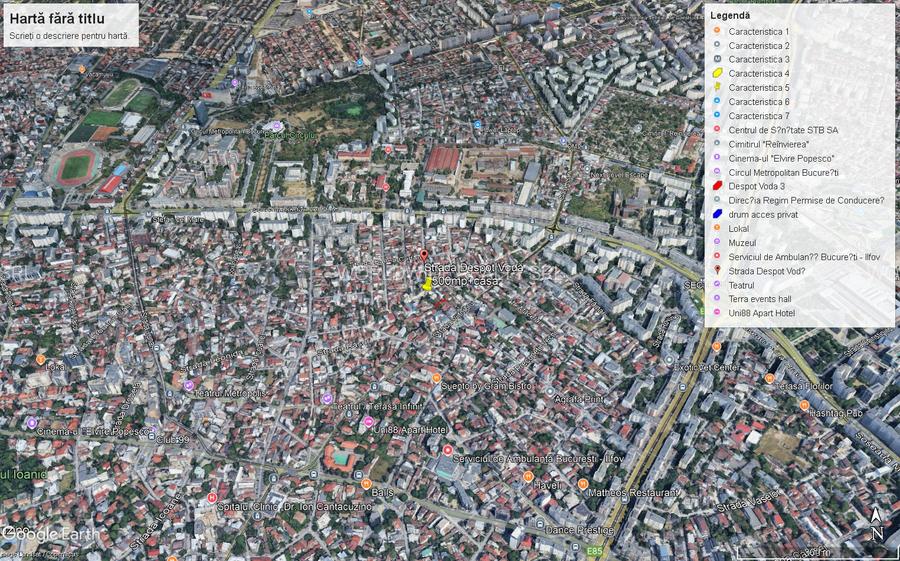Click the Teatrul Metropolis purple marker
This screenshot has height=561, width=900.
(x=189, y=385)
